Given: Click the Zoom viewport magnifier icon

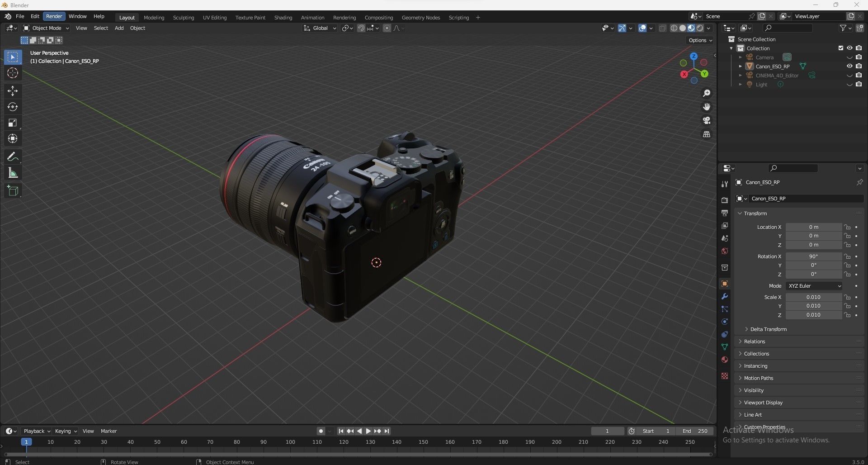Looking at the screenshot, I should [x=707, y=93].
